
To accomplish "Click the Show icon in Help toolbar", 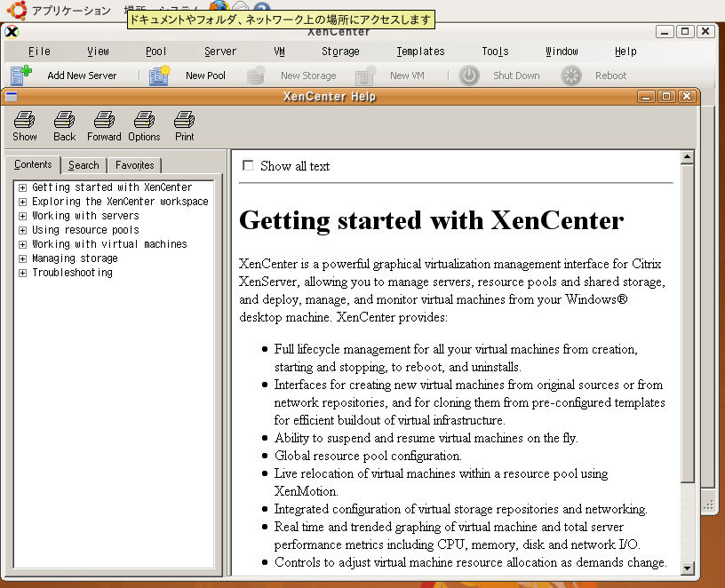I will tap(24, 120).
